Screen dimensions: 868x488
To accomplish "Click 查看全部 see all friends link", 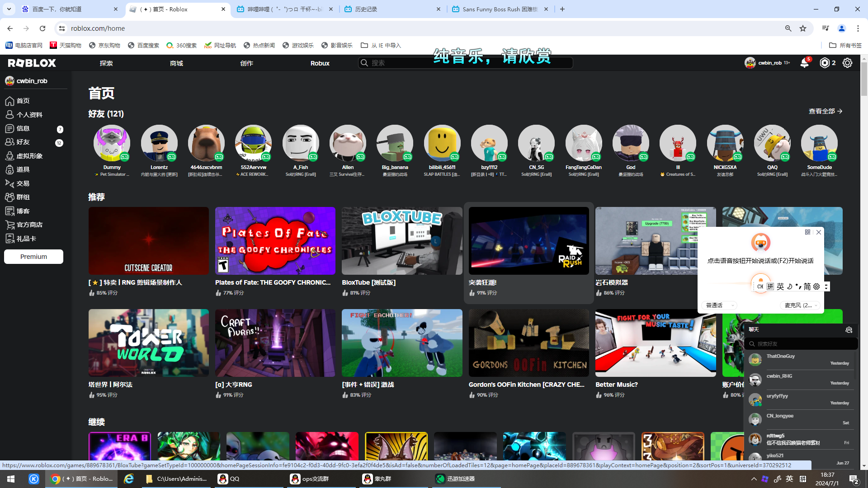I will (x=826, y=111).
